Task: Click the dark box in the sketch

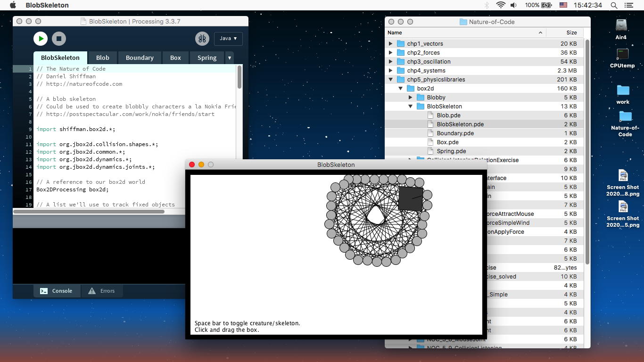Action: [410, 198]
